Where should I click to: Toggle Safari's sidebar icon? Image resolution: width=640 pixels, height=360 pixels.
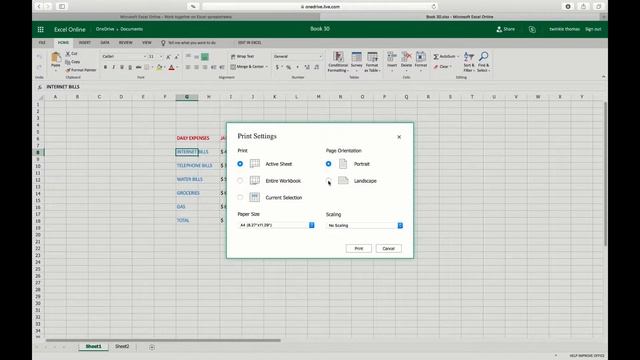point(62,7)
